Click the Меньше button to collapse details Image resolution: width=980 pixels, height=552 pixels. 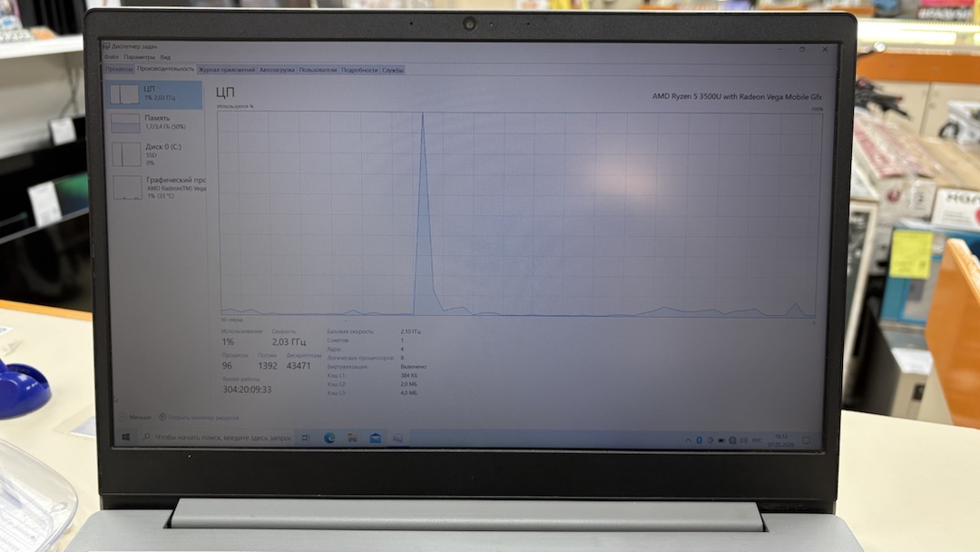(135, 417)
